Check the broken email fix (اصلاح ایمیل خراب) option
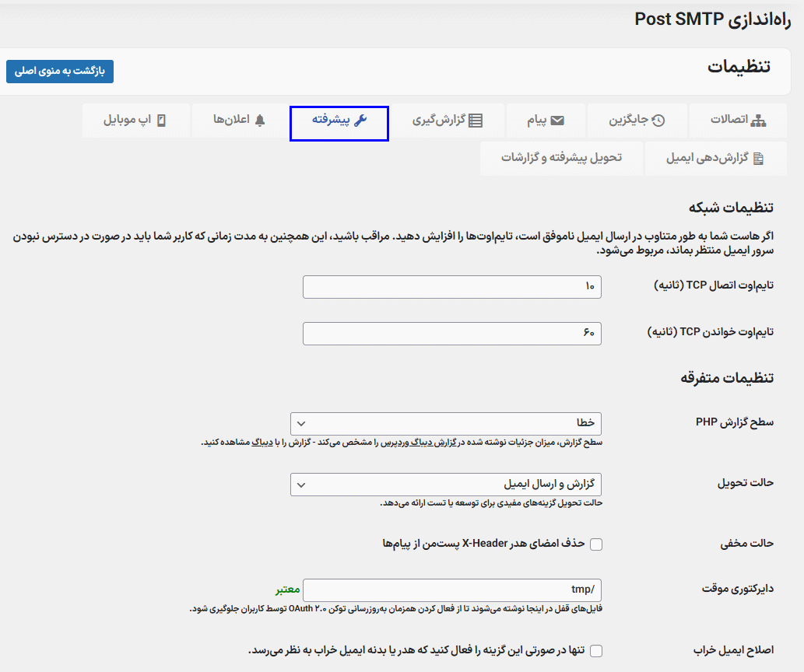The height and width of the screenshot is (672, 804). coord(596,650)
